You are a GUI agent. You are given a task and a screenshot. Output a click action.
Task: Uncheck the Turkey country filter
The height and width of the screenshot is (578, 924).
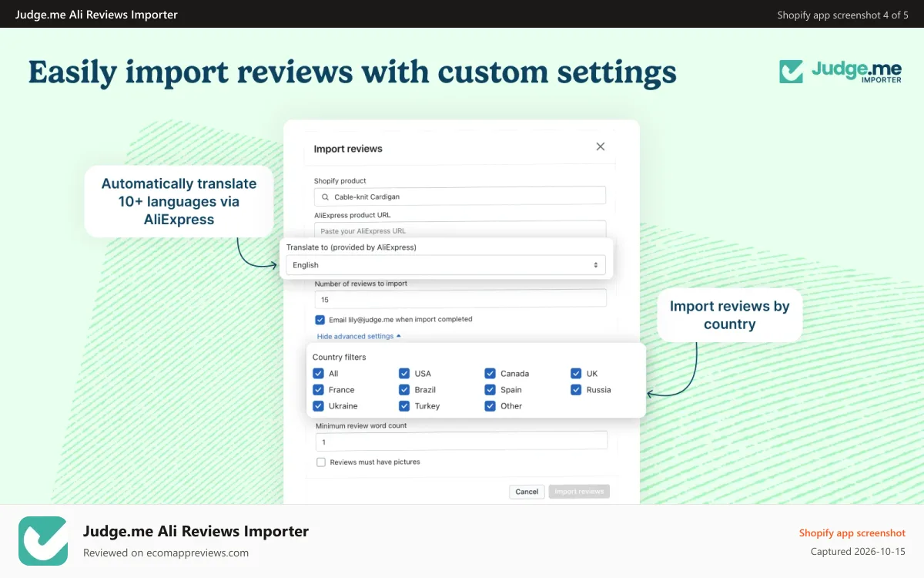[x=404, y=406]
